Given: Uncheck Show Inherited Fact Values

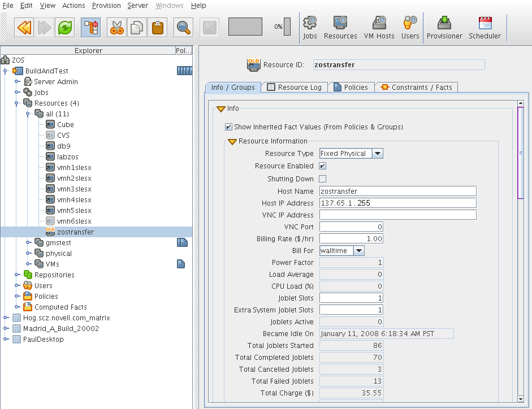Looking at the screenshot, I should [x=229, y=127].
